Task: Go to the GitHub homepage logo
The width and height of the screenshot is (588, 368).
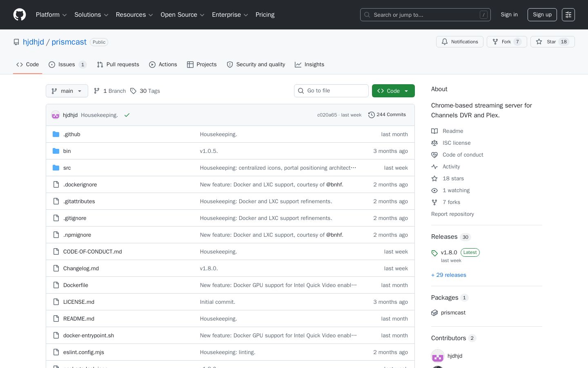Action: 20,15
